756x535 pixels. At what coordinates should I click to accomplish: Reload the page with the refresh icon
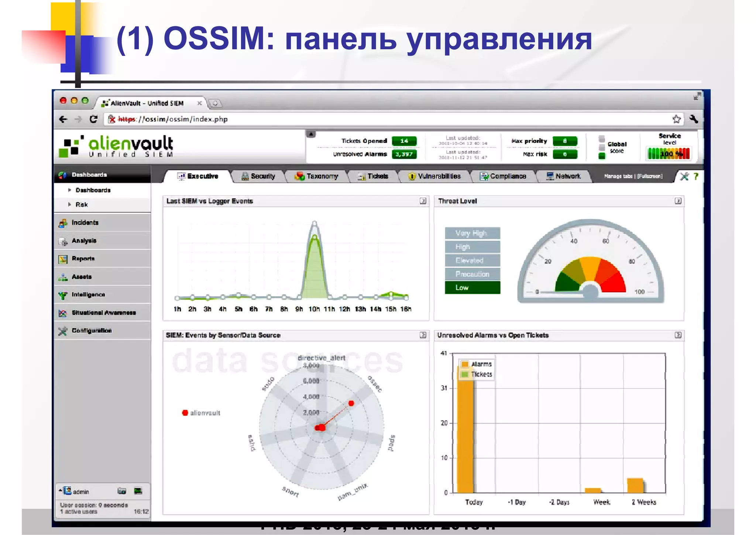(x=93, y=119)
